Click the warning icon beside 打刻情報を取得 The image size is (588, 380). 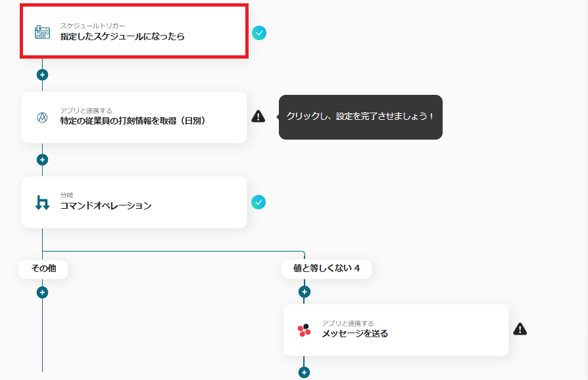(258, 117)
